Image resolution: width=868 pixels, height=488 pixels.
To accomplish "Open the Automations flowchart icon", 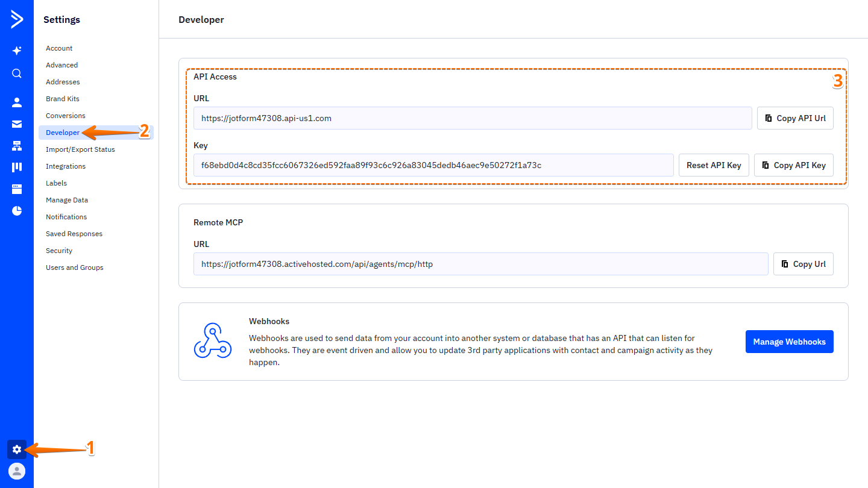I will [x=17, y=145].
